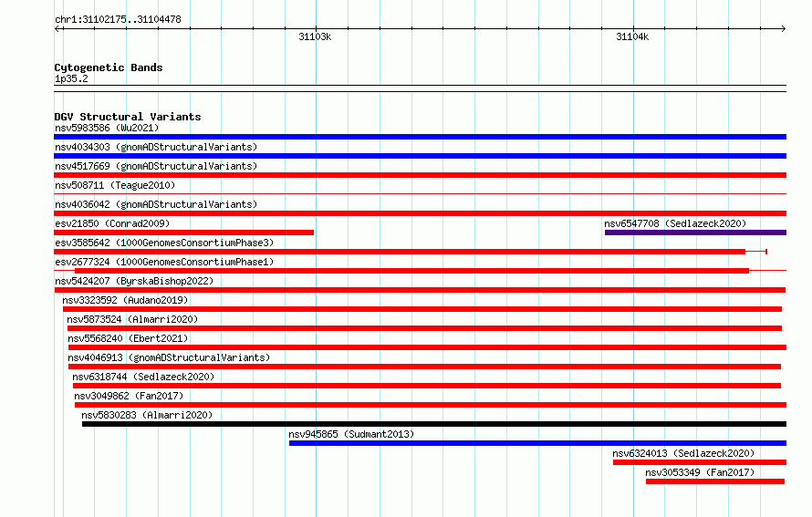Select the red bar under nsv4036042

(420, 213)
